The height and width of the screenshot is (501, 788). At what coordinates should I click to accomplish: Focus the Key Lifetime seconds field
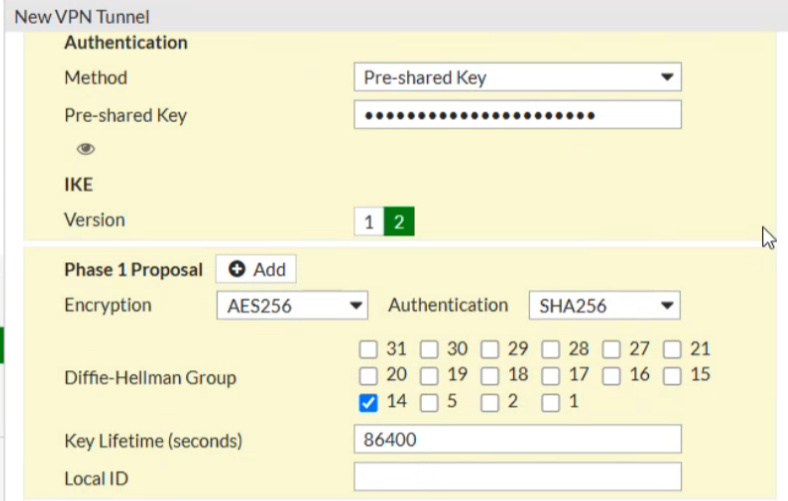(x=517, y=440)
